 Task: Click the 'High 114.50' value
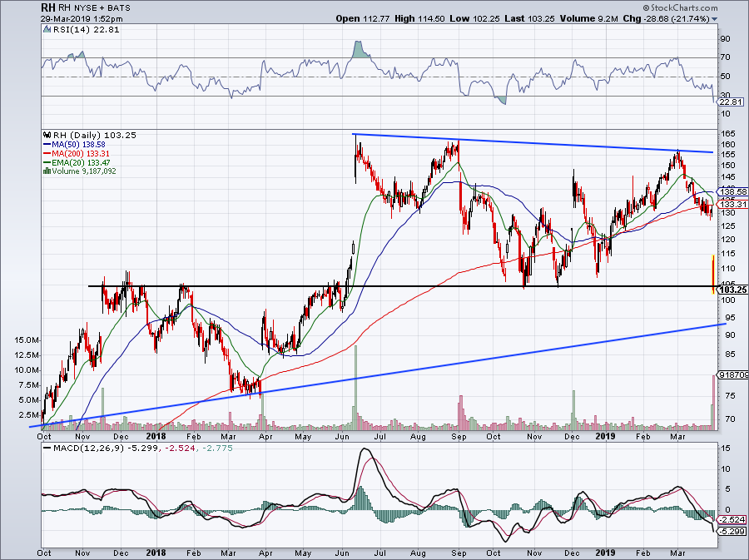pyautogui.click(x=420, y=18)
